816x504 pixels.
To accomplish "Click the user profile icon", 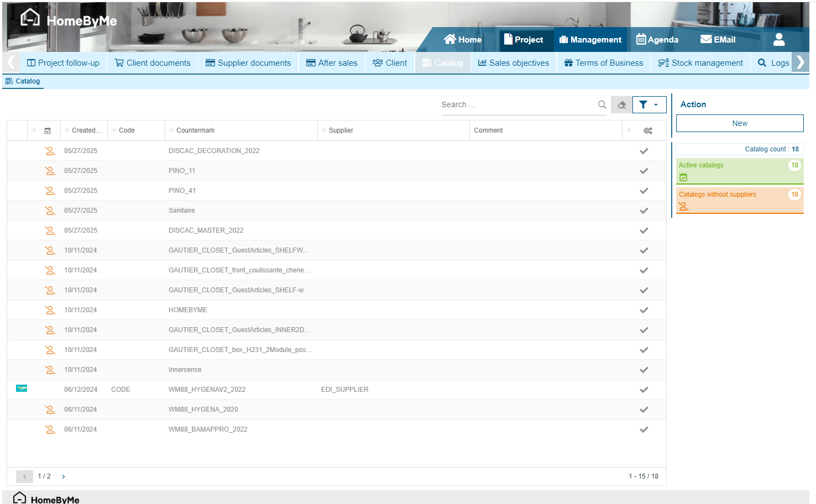I will pos(778,39).
